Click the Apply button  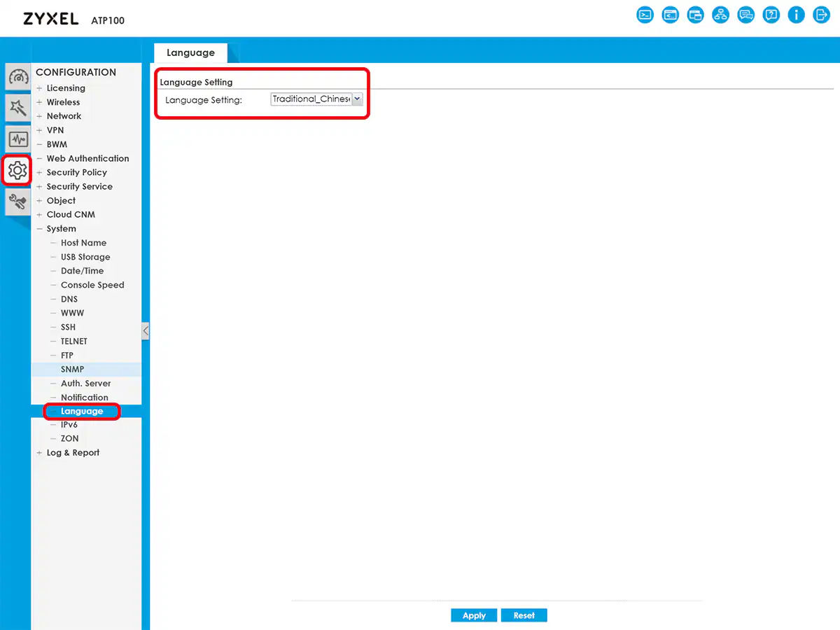[474, 615]
